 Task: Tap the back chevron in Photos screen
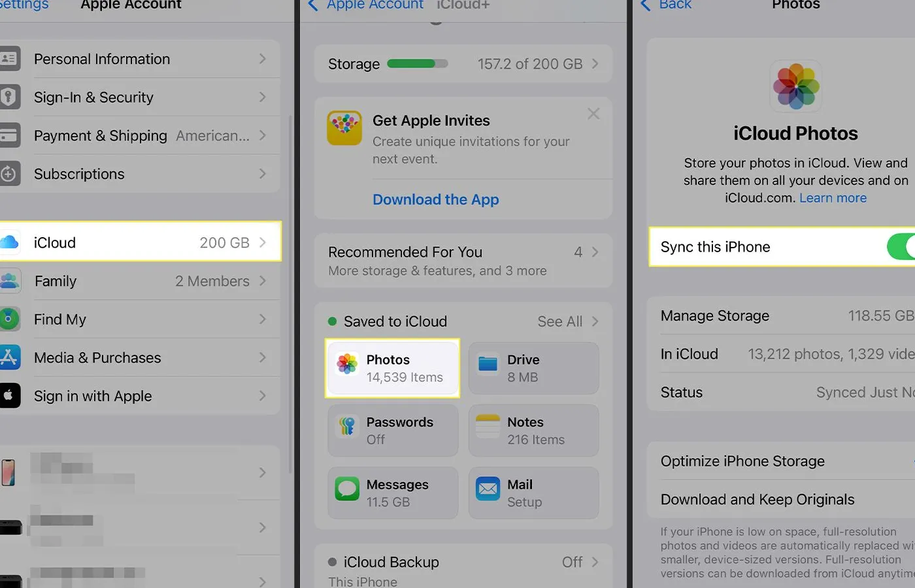coord(646,5)
